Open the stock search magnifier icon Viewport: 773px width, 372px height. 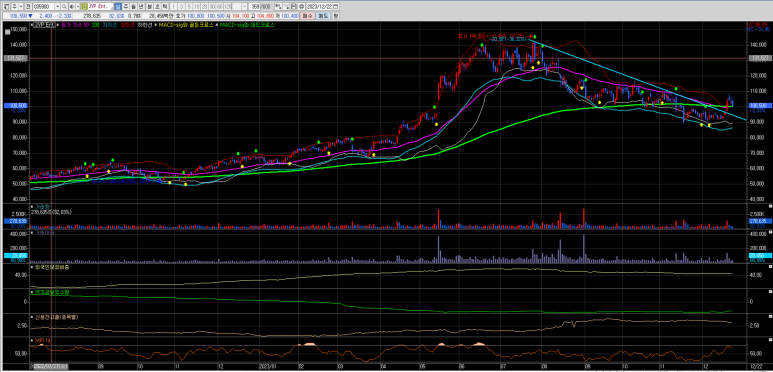click(x=64, y=6)
